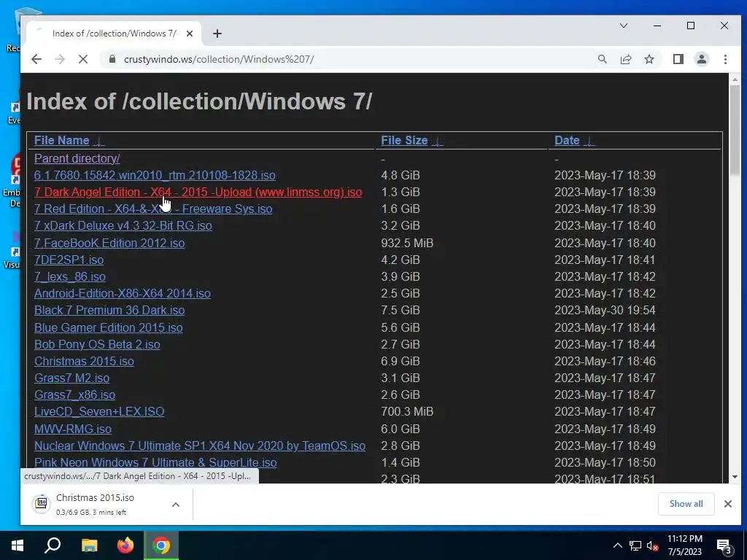Open the Chrome profile avatar

(x=701, y=59)
